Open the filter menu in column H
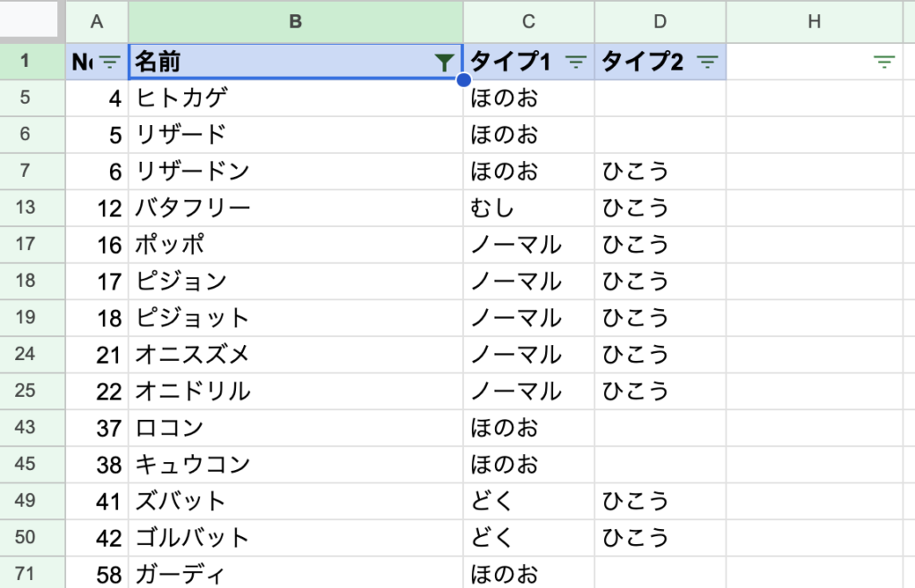The width and height of the screenshot is (915, 588). 884,62
